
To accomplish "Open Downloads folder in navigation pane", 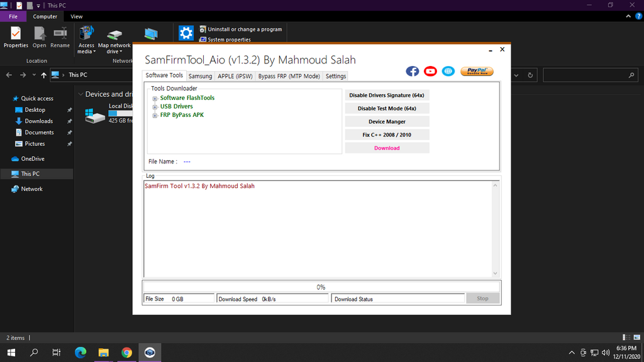I will pos(38,121).
